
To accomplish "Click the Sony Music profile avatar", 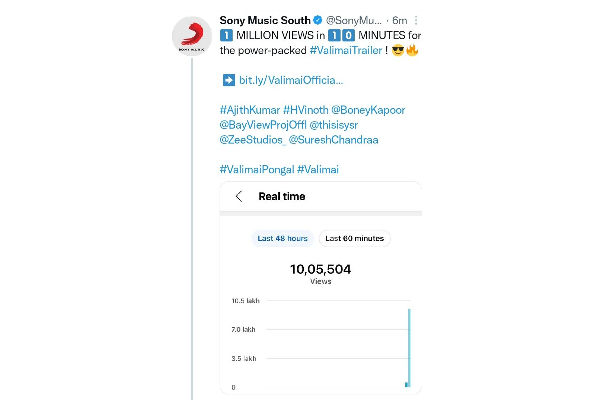I will pos(191,35).
